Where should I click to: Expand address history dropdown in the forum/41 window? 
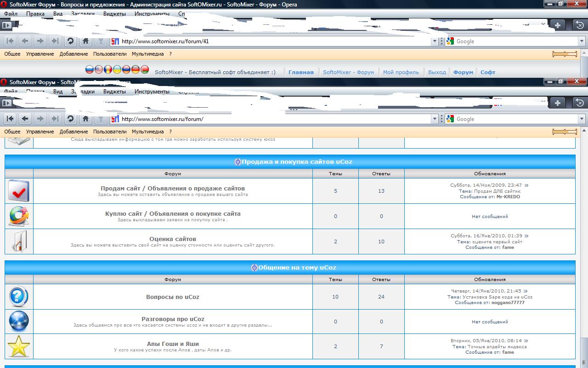pyautogui.click(x=435, y=41)
